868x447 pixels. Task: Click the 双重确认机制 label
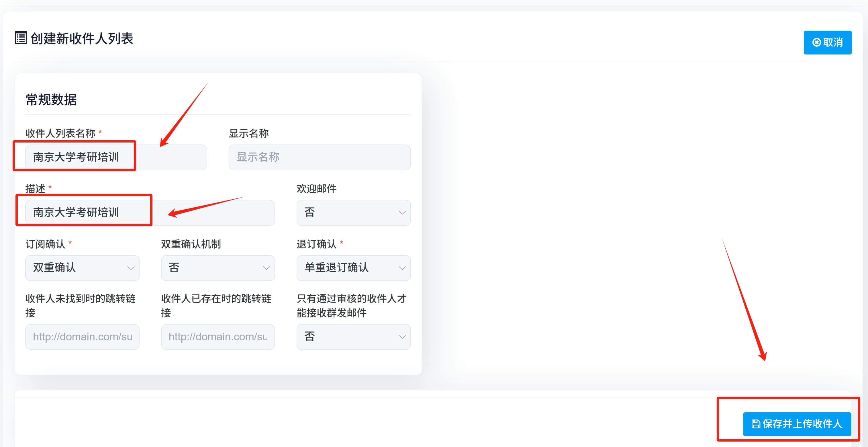[x=191, y=244]
